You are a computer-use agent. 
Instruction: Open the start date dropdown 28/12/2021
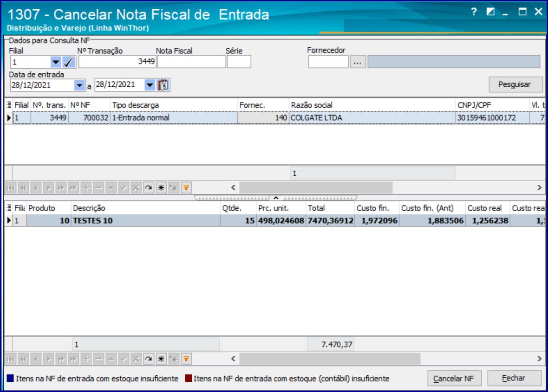[x=79, y=85]
